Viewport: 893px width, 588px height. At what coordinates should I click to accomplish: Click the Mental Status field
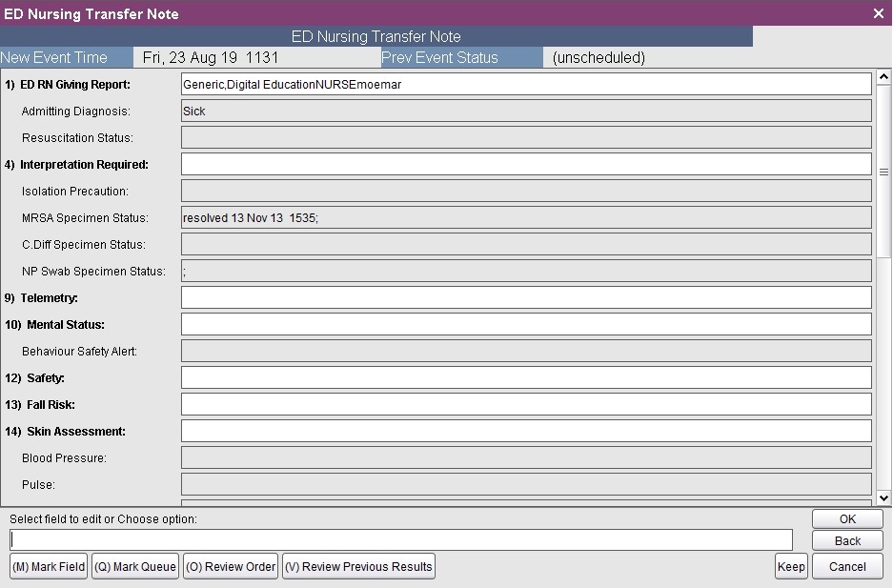point(524,324)
